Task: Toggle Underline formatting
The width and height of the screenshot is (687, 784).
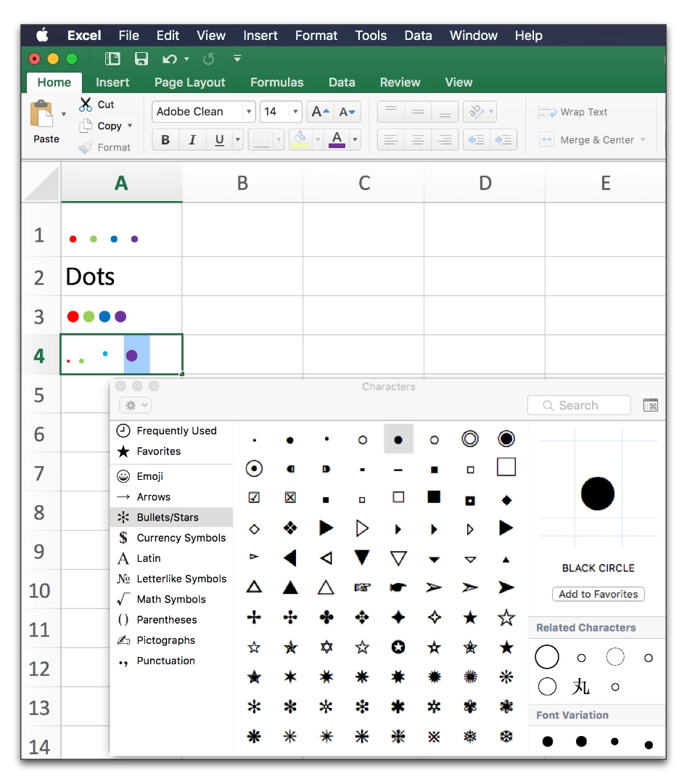Action: 219,139
